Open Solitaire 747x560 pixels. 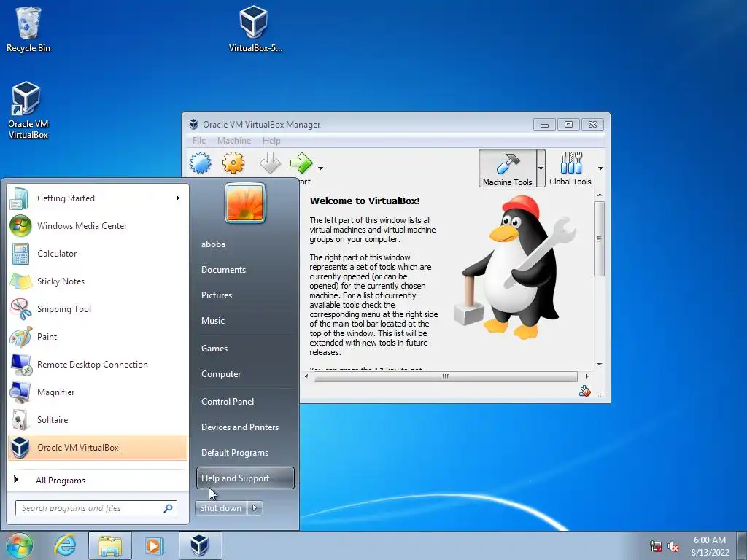point(98,419)
